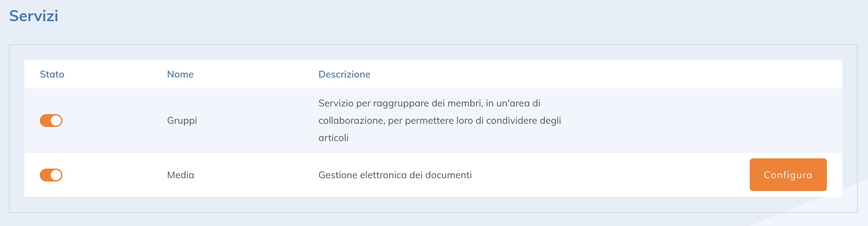This screenshot has height=226, width=868.
Task: Click the phrase 'Gestione elettronica dei documenti'
Action: pos(396,174)
